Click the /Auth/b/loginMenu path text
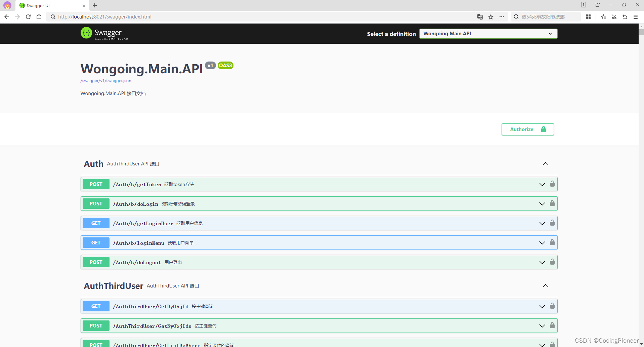 click(139, 243)
